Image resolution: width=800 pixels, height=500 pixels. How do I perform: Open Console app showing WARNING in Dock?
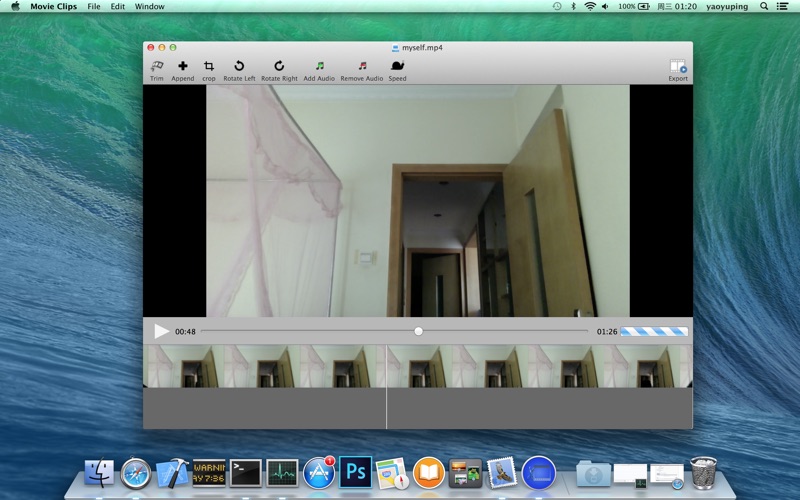[209, 473]
